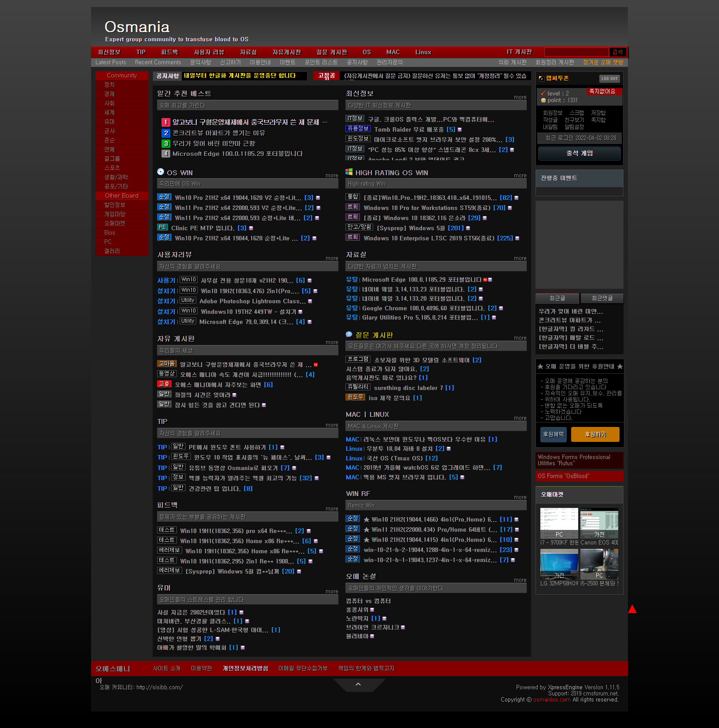Open the IT 게시판 menu
Viewport: 719px width, 728px height.
(x=519, y=52)
